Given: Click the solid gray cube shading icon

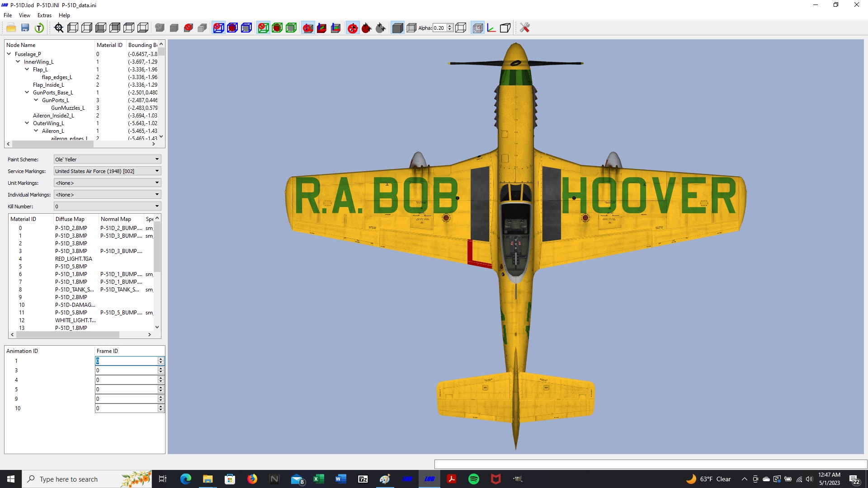Looking at the screenshot, I should 397,28.
